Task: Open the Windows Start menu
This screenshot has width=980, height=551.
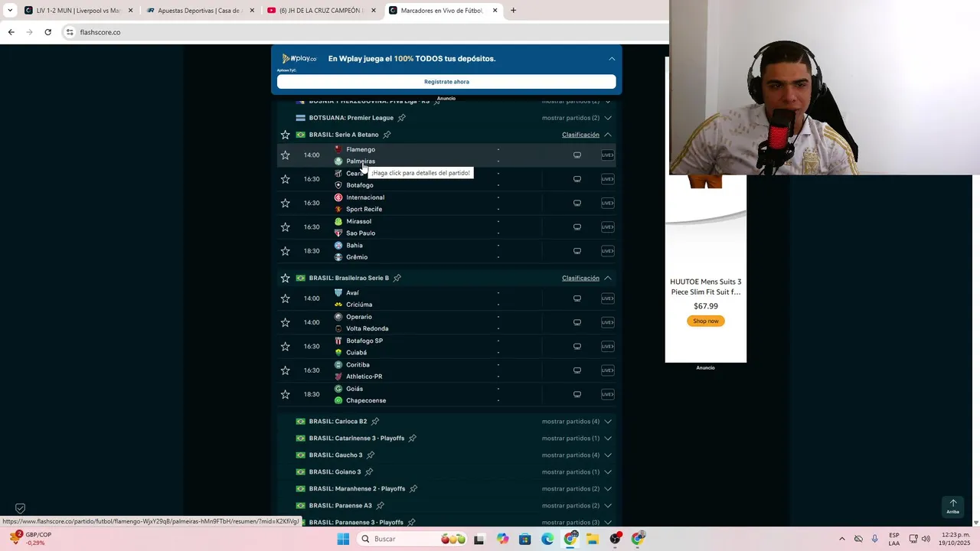Action: pyautogui.click(x=343, y=539)
